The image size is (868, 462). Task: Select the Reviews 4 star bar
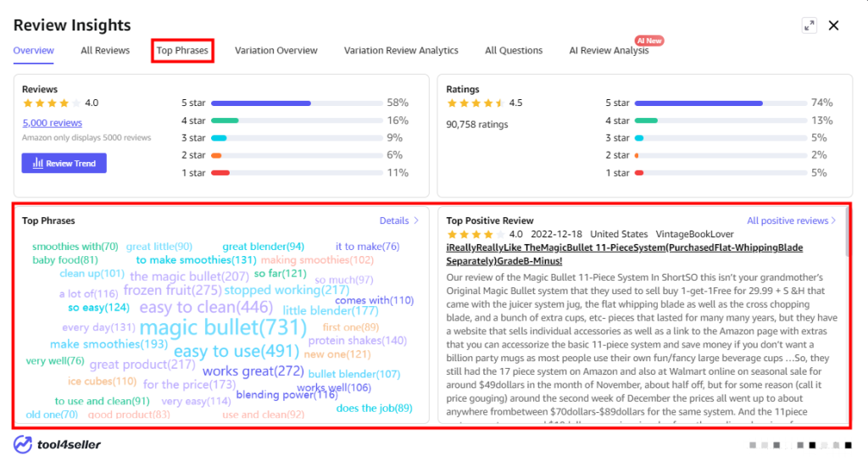coord(297,120)
